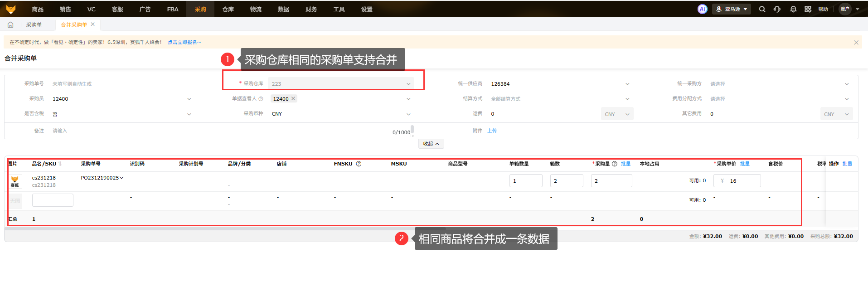Image resolution: width=868 pixels, height=292 pixels.
Task: Dismiss the yellow announcement banner
Action: tap(856, 43)
